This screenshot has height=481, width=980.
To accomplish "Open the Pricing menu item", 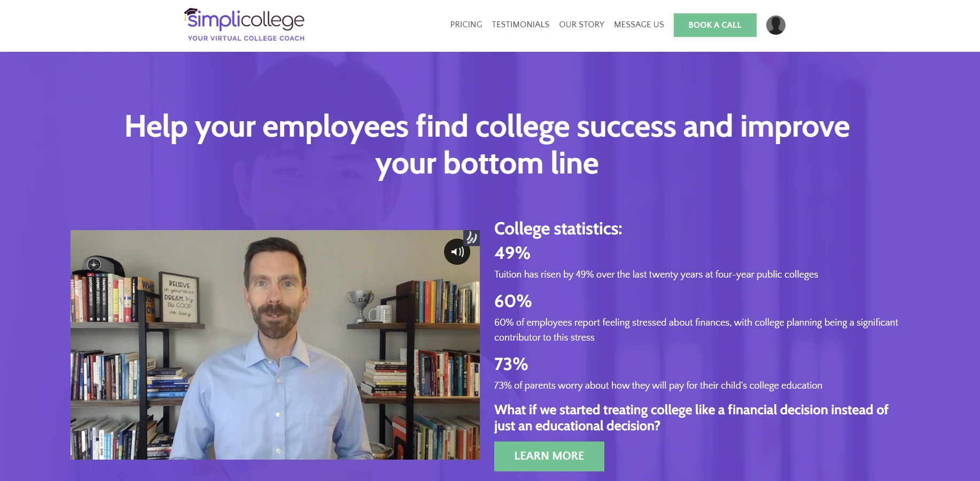I will tap(466, 25).
